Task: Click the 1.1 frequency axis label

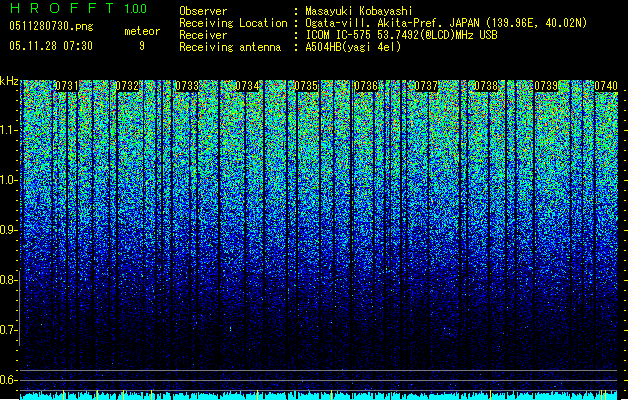Action: coord(8,130)
